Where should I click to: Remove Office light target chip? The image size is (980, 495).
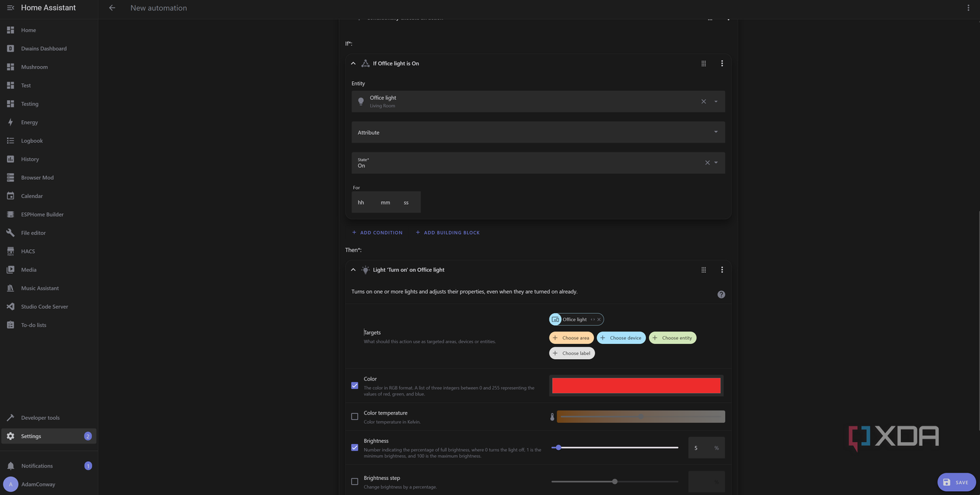[x=598, y=320]
